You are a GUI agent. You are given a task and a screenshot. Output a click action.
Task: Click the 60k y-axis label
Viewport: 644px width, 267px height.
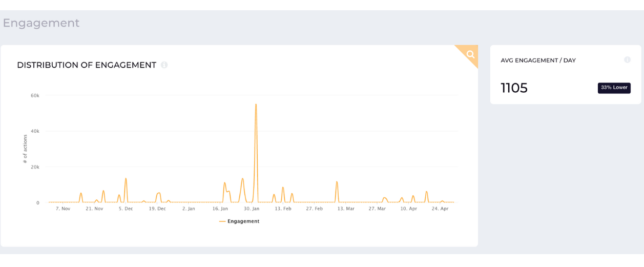tap(35, 95)
